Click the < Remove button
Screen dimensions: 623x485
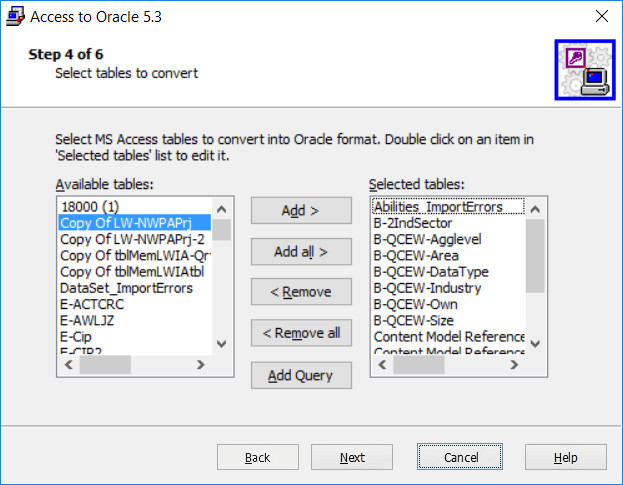301,292
